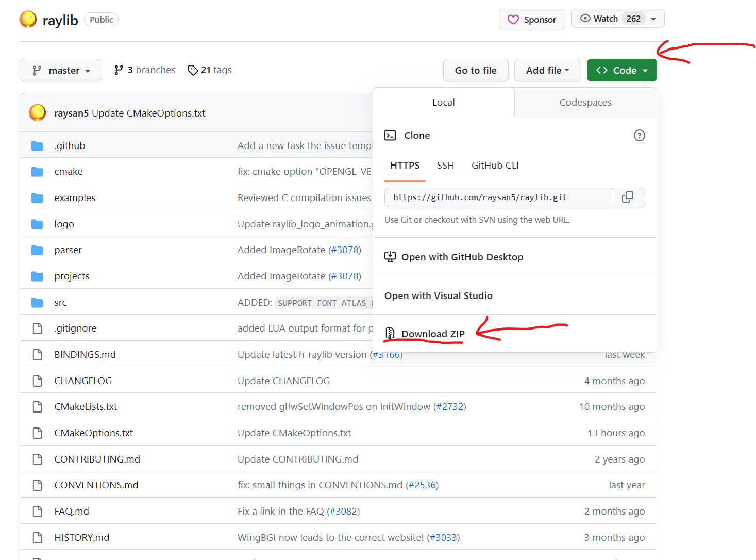Click the branch icon next to 3 branches
This screenshot has height=560, width=756.
click(x=119, y=70)
